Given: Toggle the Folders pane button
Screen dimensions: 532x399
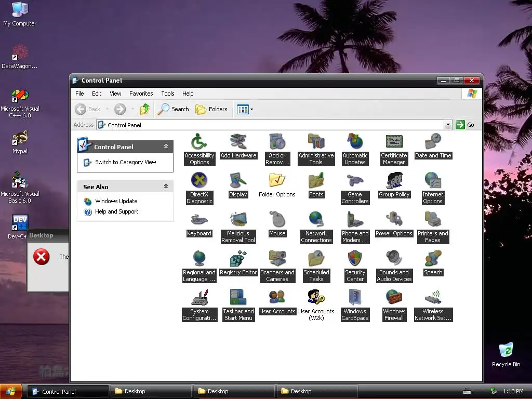Looking at the screenshot, I should 211,109.
